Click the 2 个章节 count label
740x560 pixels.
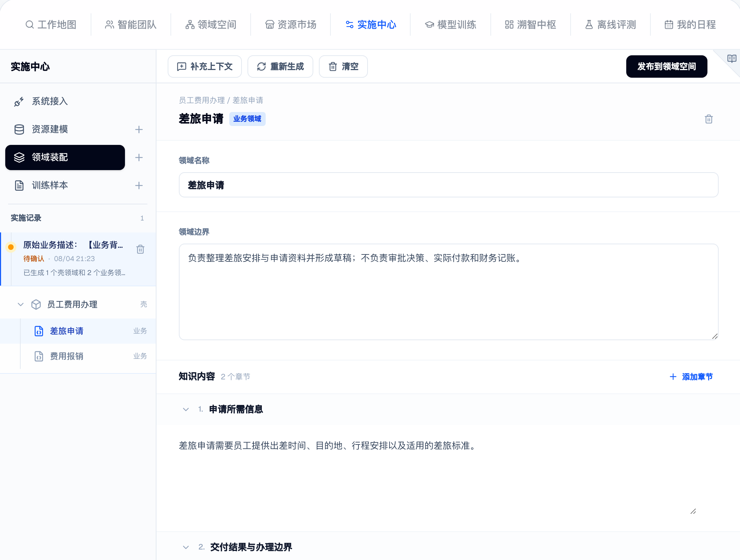236,377
